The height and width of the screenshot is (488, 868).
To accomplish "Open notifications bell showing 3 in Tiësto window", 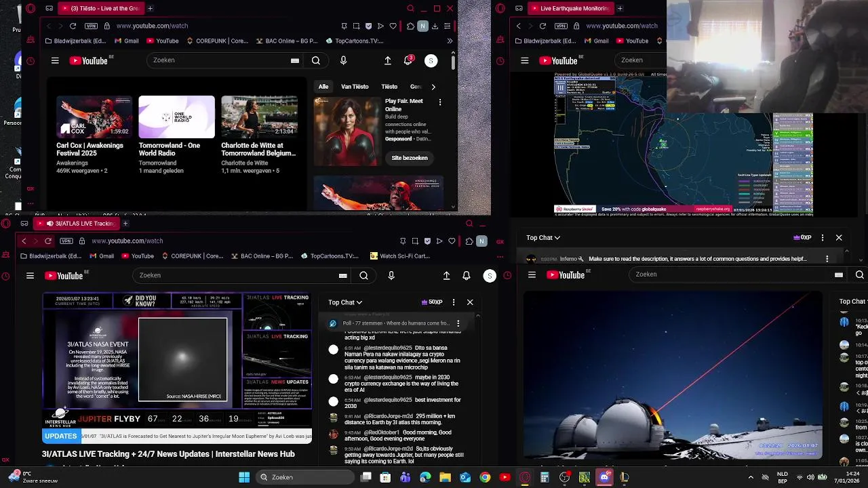I will [x=408, y=60].
